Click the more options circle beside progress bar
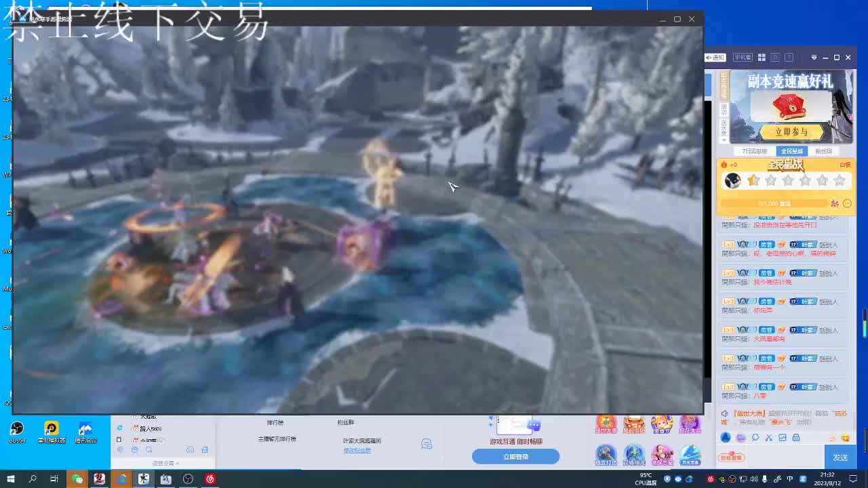Viewport: 868px width, 488px height. (x=848, y=203)
